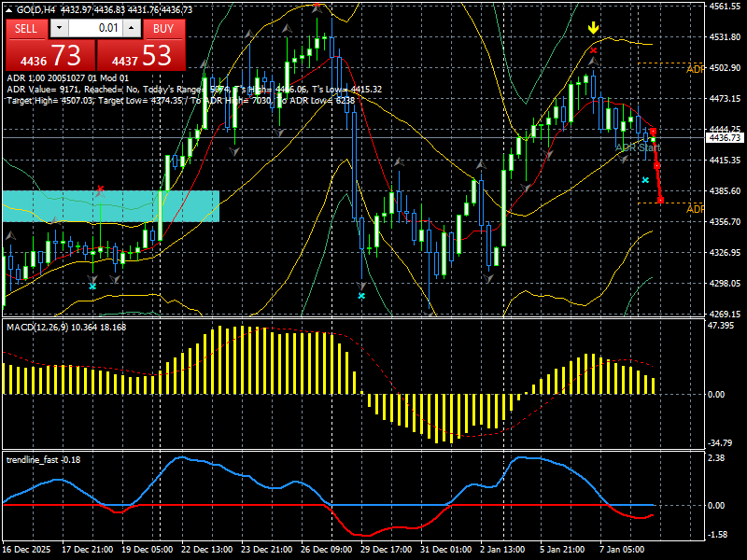Select the cyan rectangle price zone
This screenshot has width=747, height=560.
tap(110, 206)
